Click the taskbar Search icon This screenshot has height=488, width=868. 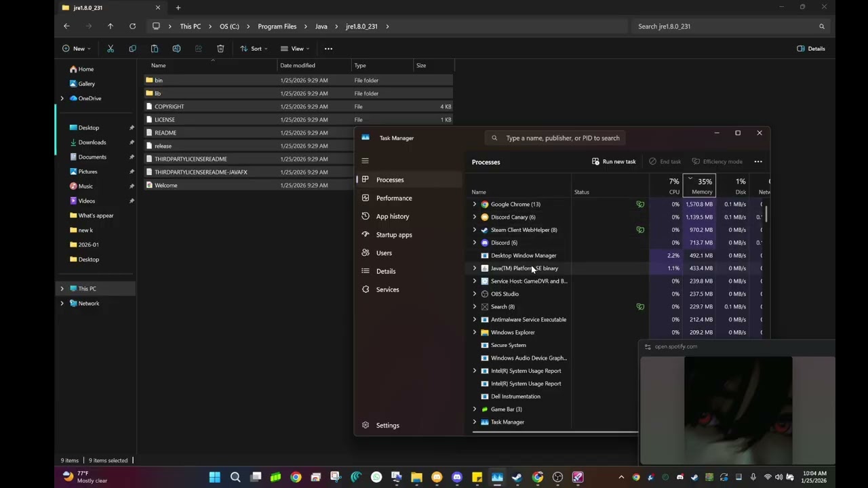(x=235, y=477)
